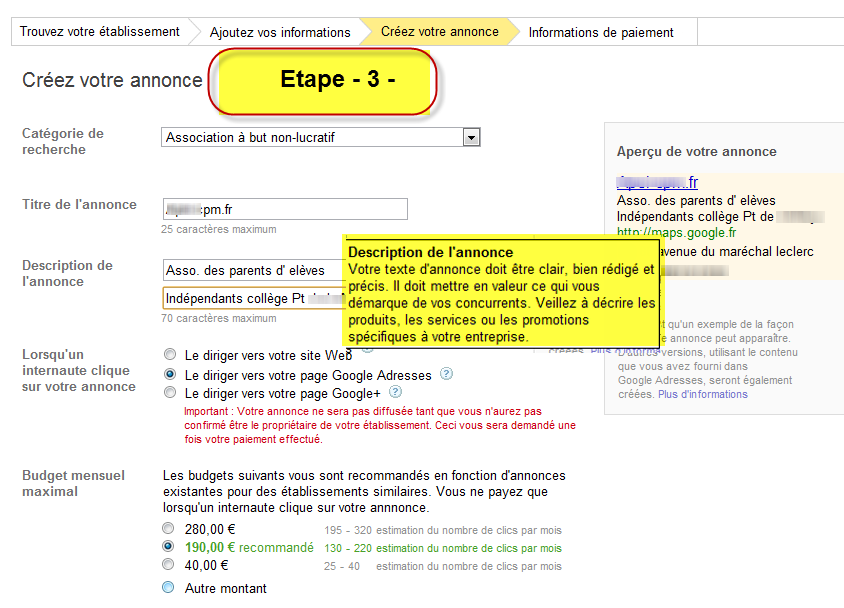Select the 'Créez votre annonce' step tab

point(440,32)
